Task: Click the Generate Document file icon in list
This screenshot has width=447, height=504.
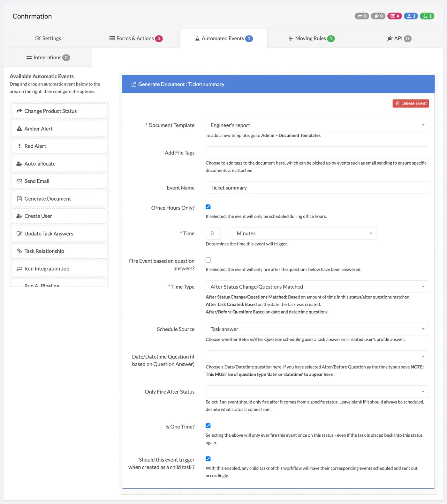Action: point(19,199)
